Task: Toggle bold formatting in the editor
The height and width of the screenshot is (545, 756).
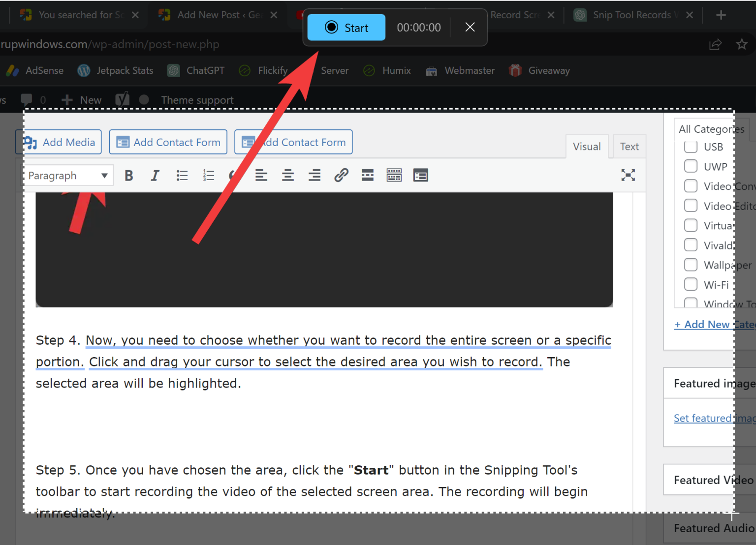Action: pyautogui.click(x=128, y=175)
